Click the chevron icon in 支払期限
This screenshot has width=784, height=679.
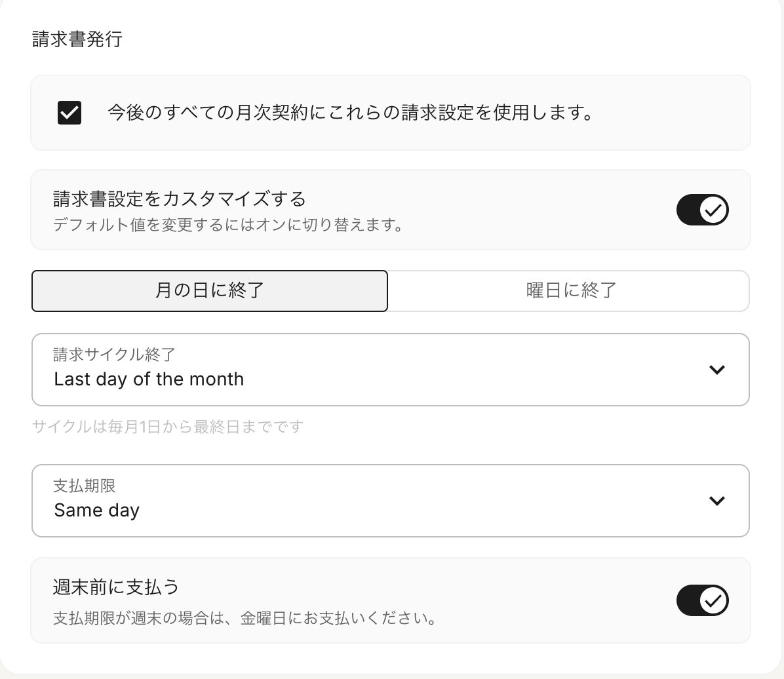click(x=717, y=501)
